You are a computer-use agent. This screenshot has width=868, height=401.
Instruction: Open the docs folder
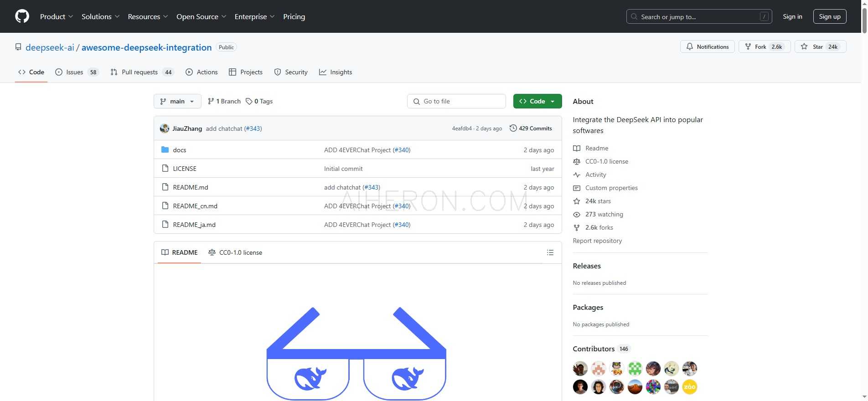[x=180, y=150]
